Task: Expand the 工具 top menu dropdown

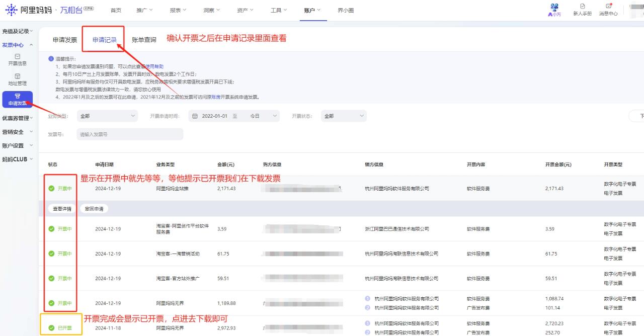Action: click(x=279, y=10)
